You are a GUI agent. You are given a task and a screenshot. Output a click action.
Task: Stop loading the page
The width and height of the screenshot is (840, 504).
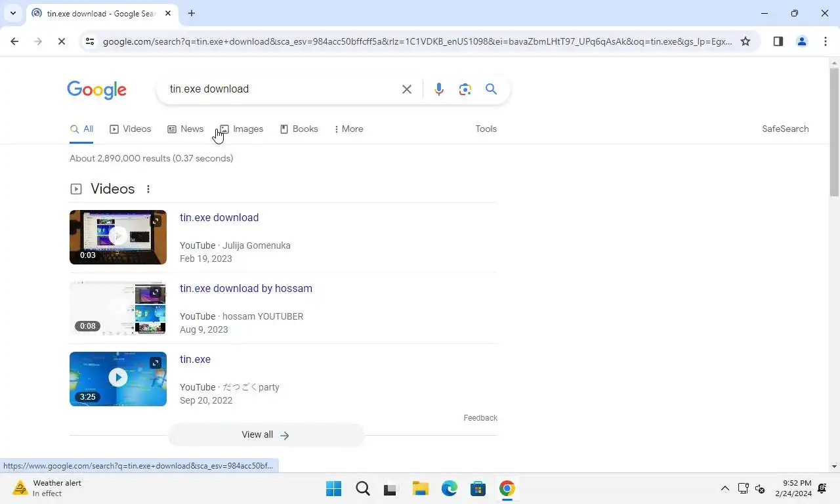pos(61,41)
